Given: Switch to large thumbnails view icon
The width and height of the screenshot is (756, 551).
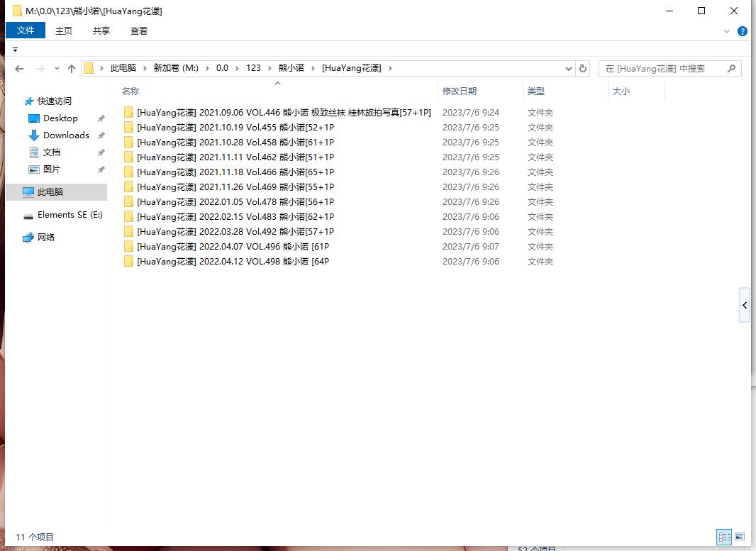Looking at the screenshot, I should [x=740, y=537].
